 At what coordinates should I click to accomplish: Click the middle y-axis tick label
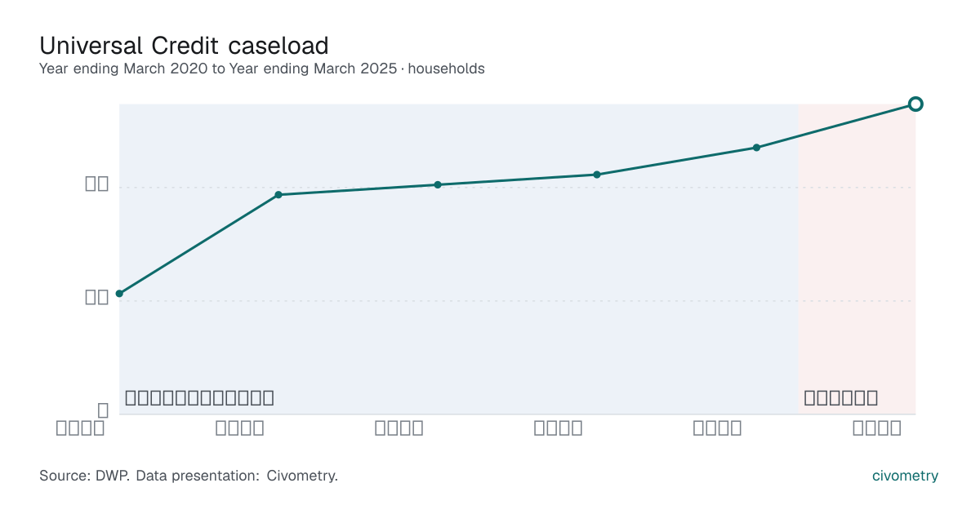click(97, 298)
